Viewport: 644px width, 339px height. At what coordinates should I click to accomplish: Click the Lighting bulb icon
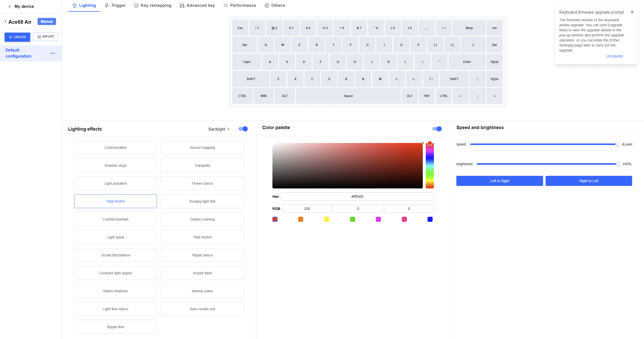pyautogui.click(x=74, y=6)
